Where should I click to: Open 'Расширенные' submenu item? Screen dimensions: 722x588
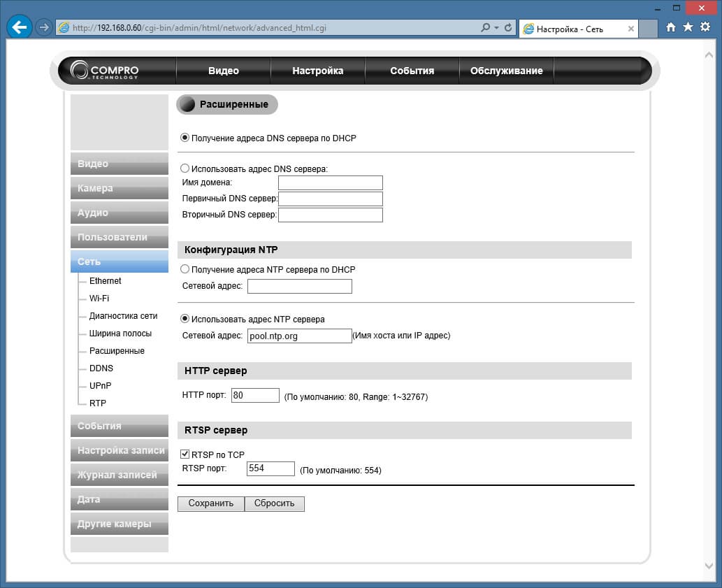(117, 351)
